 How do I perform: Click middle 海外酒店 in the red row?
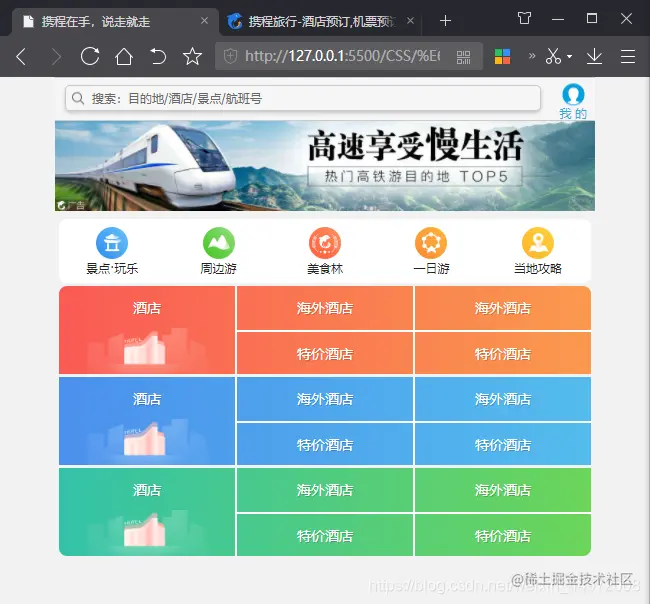[325, 308]
